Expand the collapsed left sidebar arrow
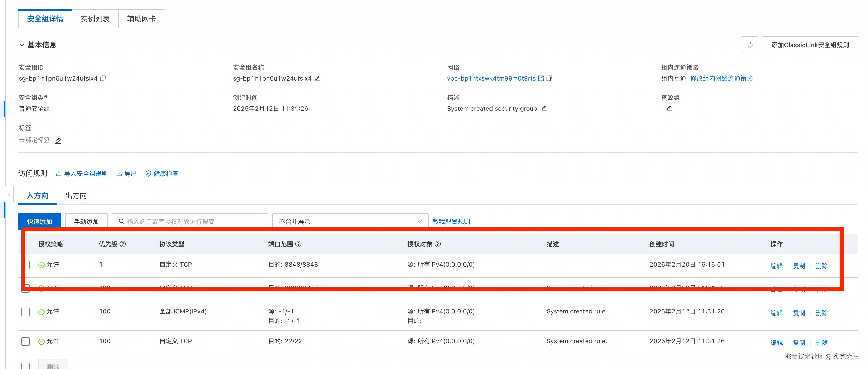 (x=9, y=194)
